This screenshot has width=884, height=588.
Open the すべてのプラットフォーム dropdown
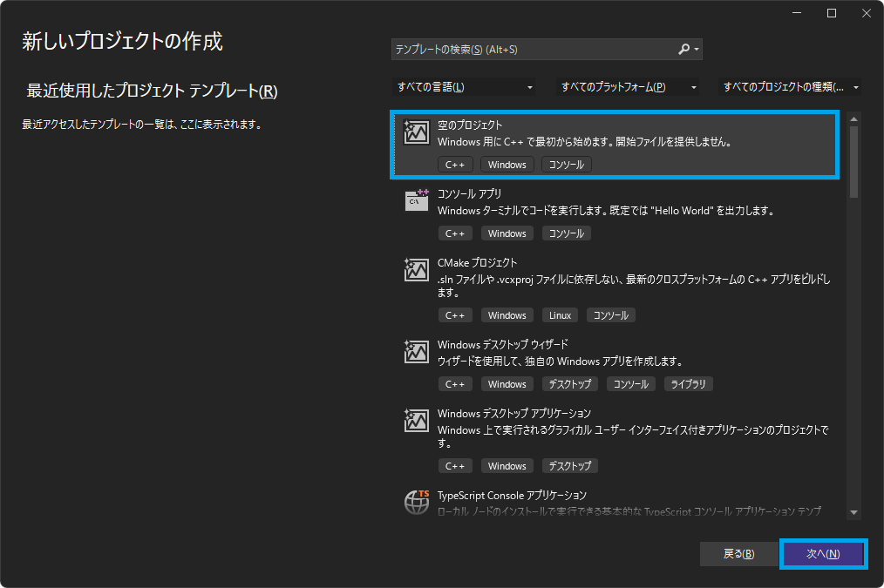tap(628, 87)
